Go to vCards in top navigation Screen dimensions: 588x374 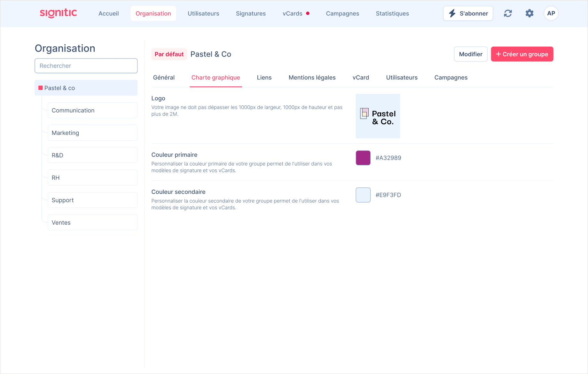click(292, 13)
